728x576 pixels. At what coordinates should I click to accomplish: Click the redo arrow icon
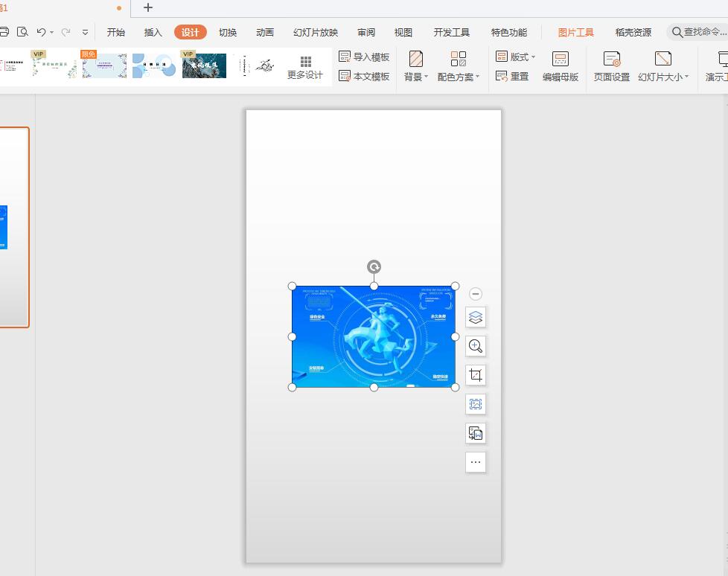[x=66, y=32]
